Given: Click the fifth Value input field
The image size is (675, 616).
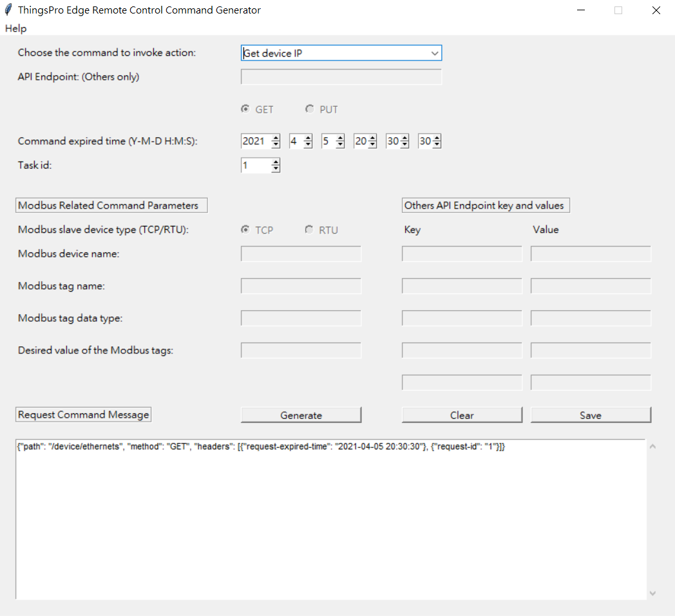Looking at the screenshot, I should pos(591,383).
